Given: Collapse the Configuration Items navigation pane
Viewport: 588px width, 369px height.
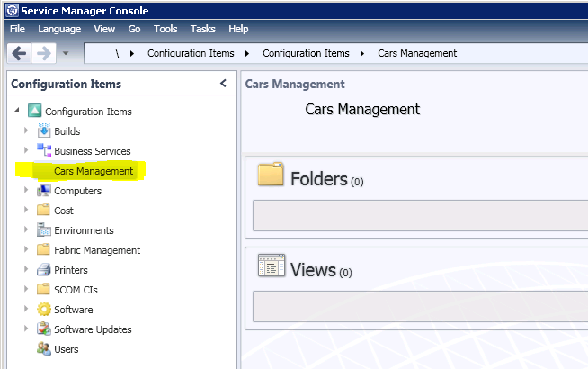Looking at the screenshot, I should (223, 84).
